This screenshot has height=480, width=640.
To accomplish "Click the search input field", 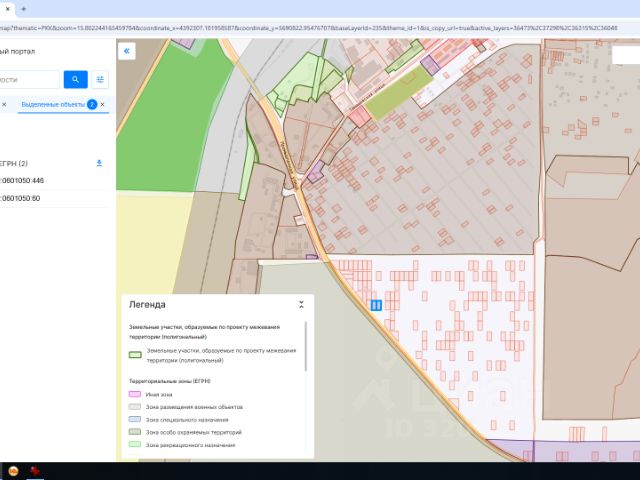I will (28, 79).
